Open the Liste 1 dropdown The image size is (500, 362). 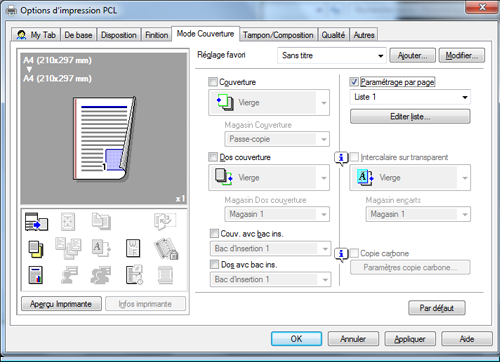(x=410, y=97)
